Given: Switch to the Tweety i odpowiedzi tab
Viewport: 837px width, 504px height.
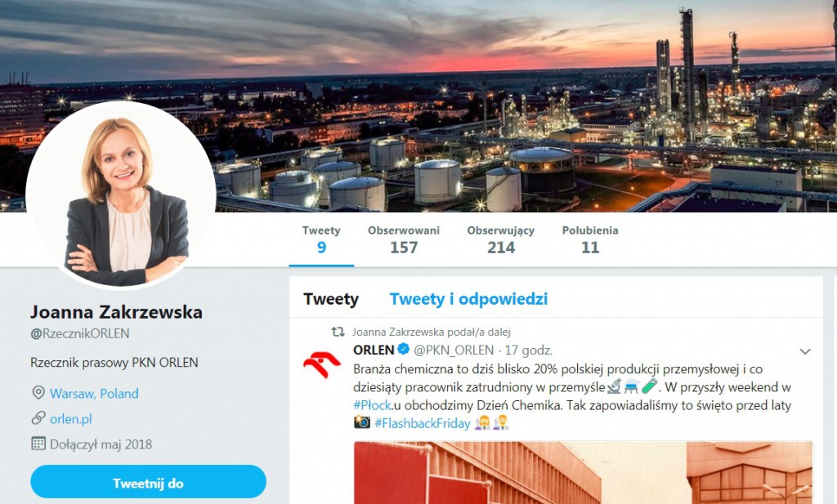Looking at the screenshot, I should 468,299.
